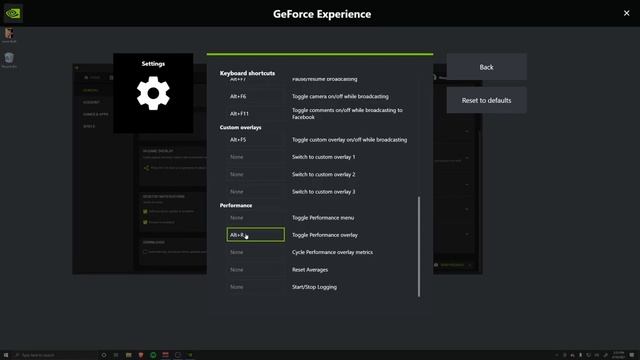Screen dimensions: 640x360
Task: Click the 'Settings' title on the tile
Action: click(x=153, y=64)
